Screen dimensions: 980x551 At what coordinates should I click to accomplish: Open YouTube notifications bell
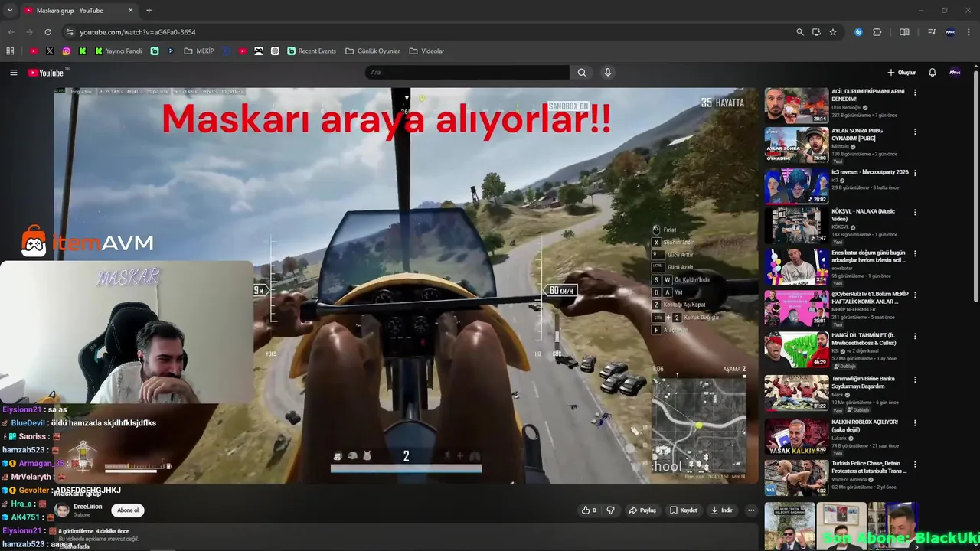933,73
